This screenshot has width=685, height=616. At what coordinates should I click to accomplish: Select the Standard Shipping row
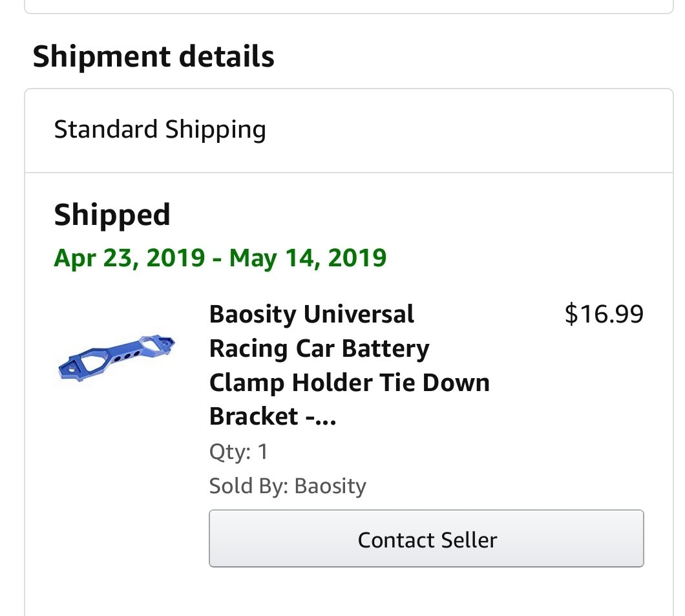coord(348,130)
